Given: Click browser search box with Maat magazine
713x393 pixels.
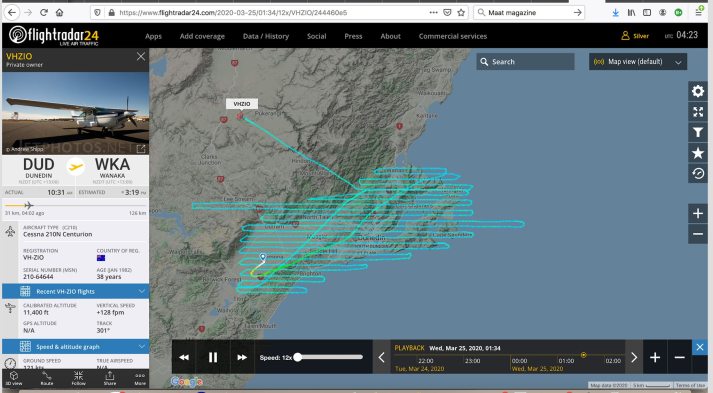Looking at the screenshot, I should [x=529, y=13].
